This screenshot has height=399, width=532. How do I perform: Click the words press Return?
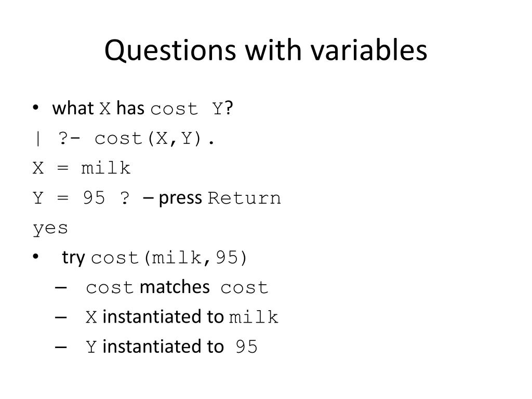point(220,198)
